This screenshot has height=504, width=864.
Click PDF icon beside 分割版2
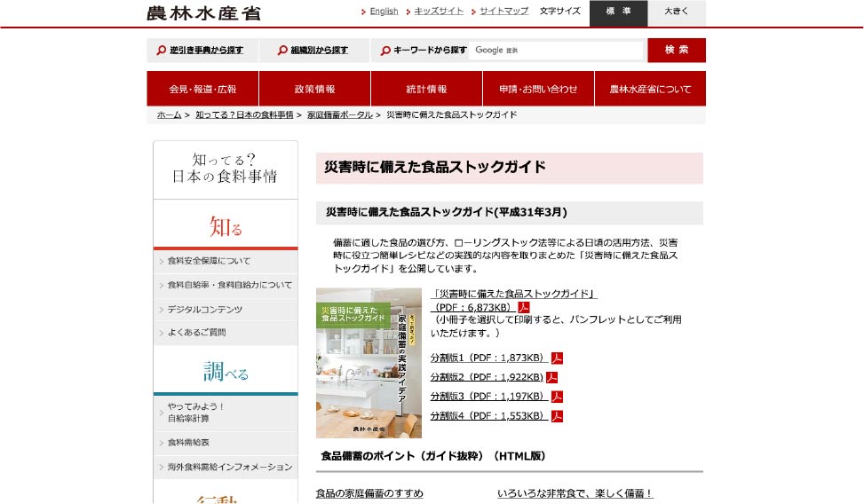click(551, 377)
